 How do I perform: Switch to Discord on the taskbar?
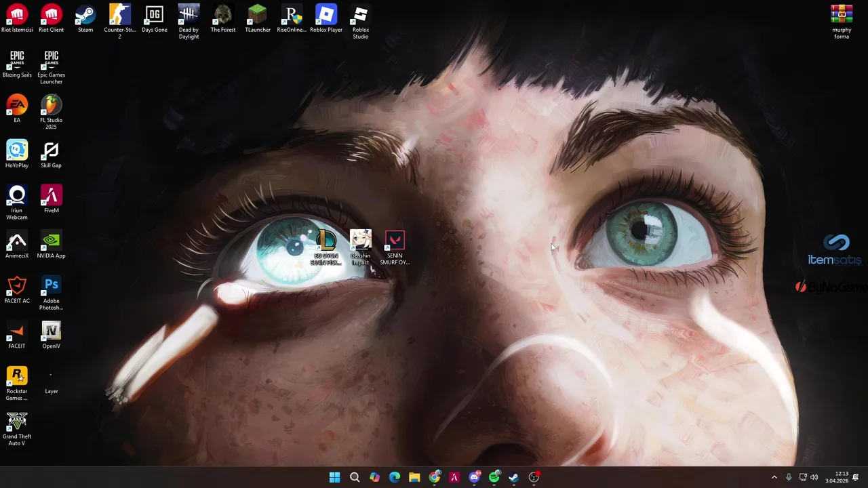(x=474, y=477)
